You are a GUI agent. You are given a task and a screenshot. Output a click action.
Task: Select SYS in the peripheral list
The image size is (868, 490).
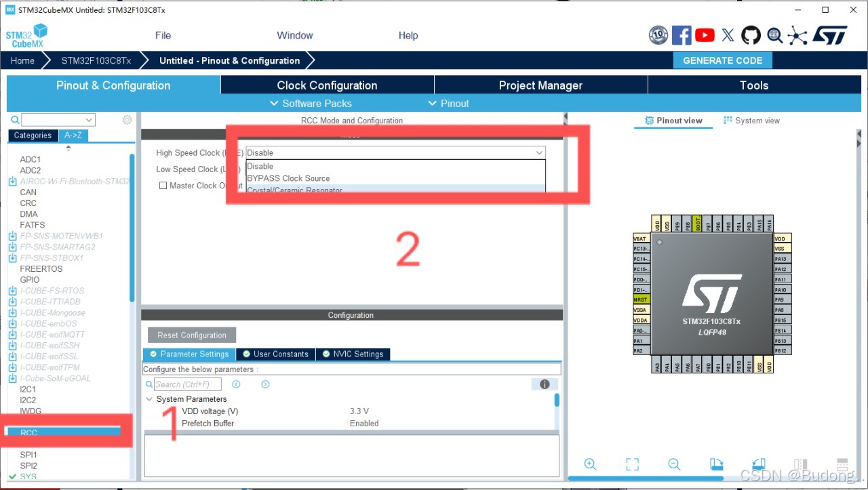coord(28,476)
